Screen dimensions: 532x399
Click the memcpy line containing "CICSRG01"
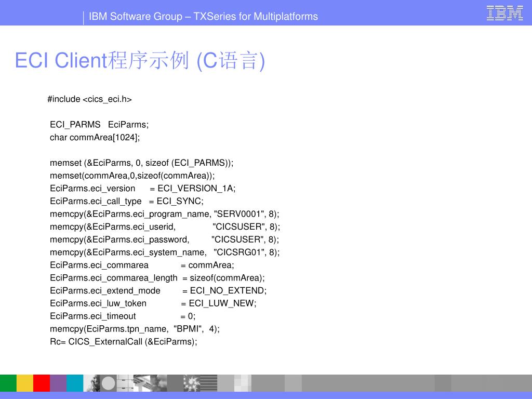[165, 252]
